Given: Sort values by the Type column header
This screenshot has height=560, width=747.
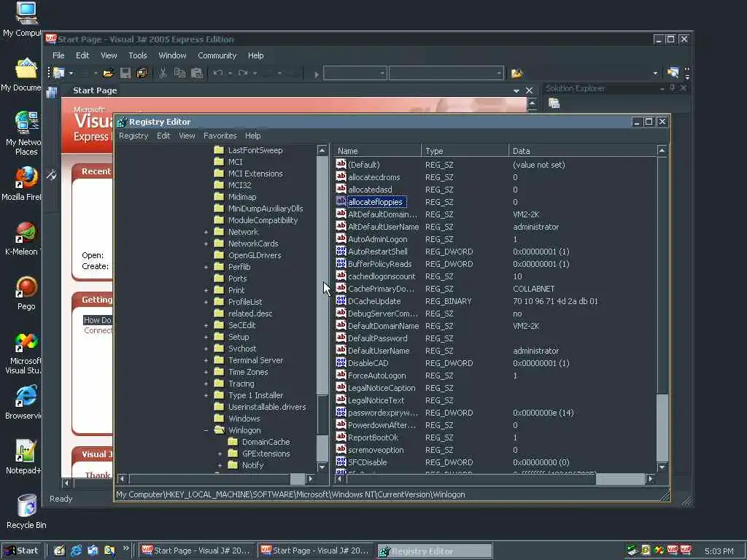Looking at the screenshot, I should (x=465, y=151).
